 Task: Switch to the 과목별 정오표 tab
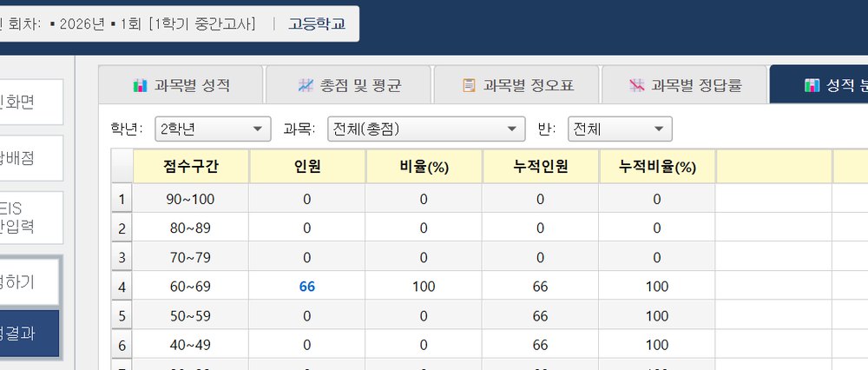(x=516, y=85)
